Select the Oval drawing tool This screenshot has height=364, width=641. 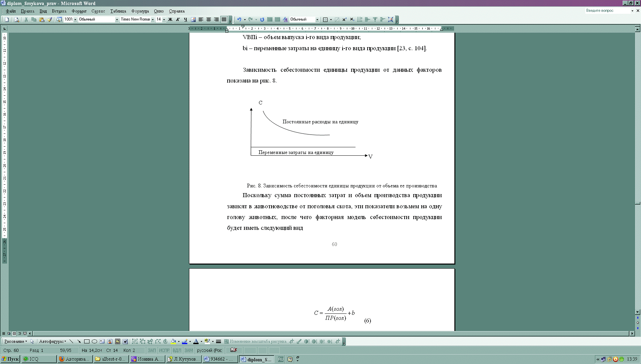click(x=94, y=341)
